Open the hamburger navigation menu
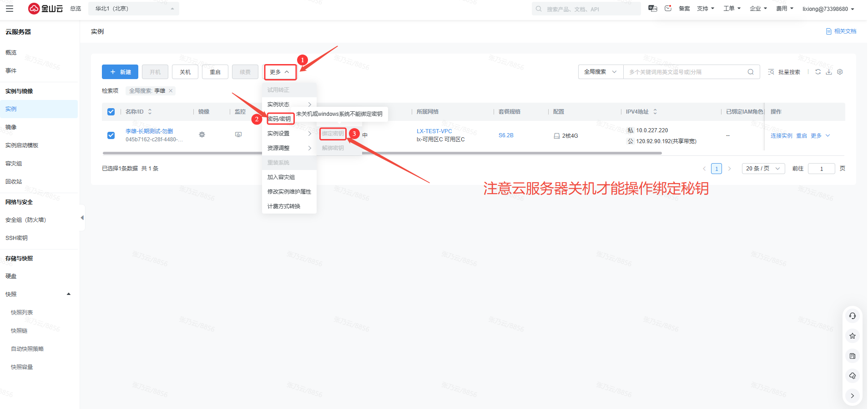The image size is (868, 409). (10, 9)
